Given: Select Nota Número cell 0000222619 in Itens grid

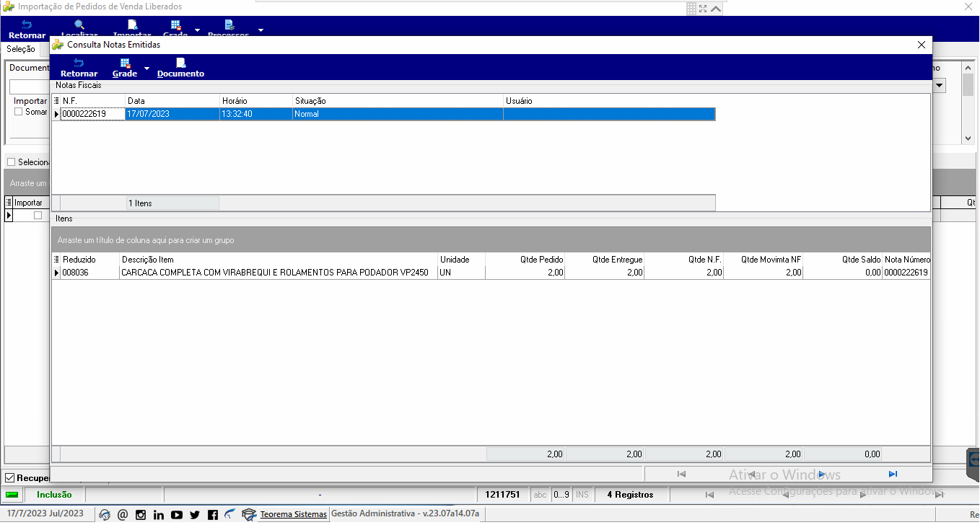Looking at the screenshot, I should tap(907, 273).
